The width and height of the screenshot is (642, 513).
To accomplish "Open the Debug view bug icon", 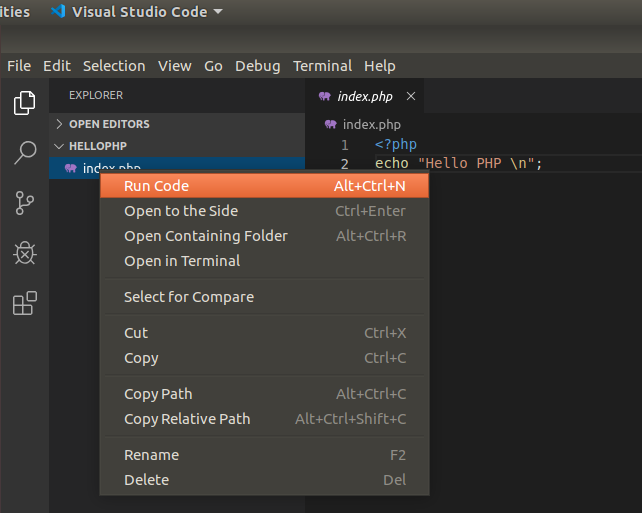I will (25, 253).
